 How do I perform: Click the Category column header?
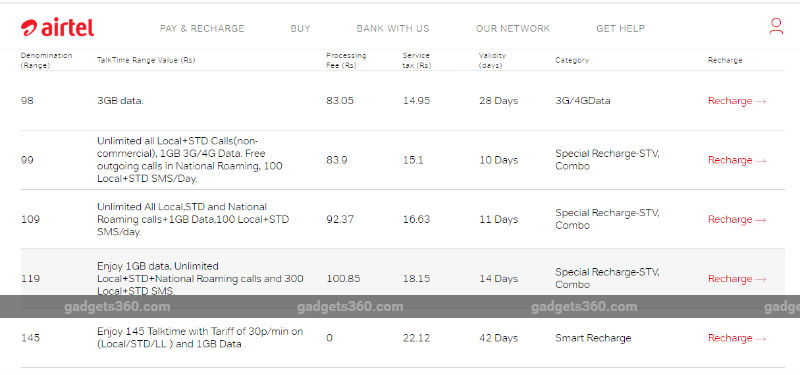tap(572, 60)
